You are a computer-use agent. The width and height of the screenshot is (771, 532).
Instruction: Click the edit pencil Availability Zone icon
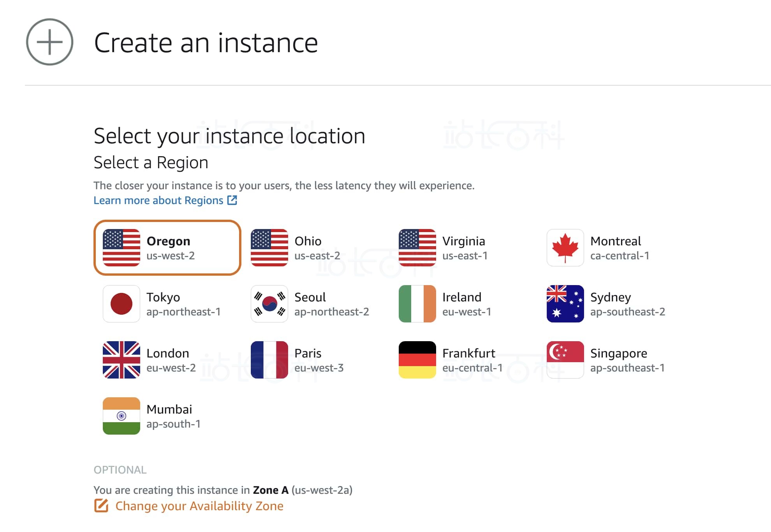pyautogui.click(x=101, y=506)
